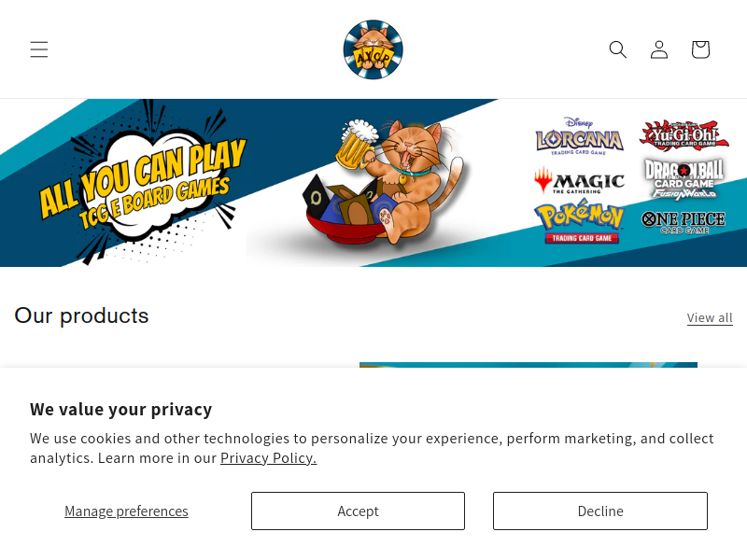Click the Magic The Gathering logo
This screenshot has height=560, width=747.
tap(579, 181)
